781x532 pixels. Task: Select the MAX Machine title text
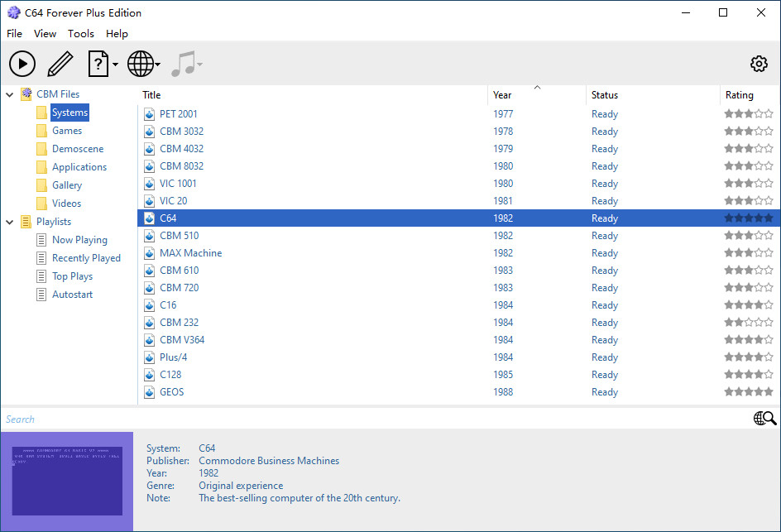pos(191,253)
